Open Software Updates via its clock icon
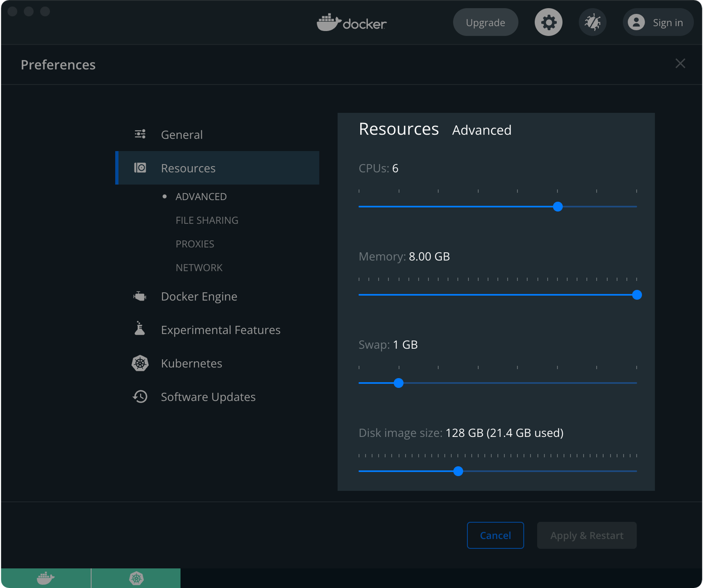 [140, 397]
